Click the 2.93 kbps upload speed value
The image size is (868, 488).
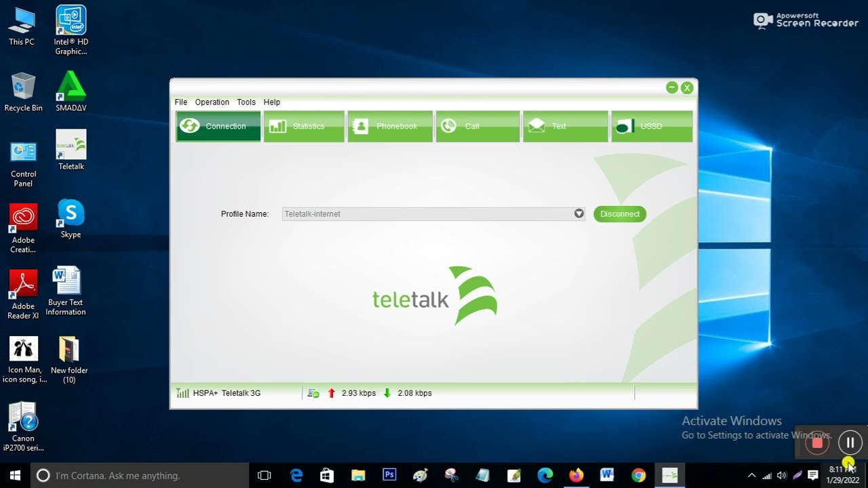(359, 393)
